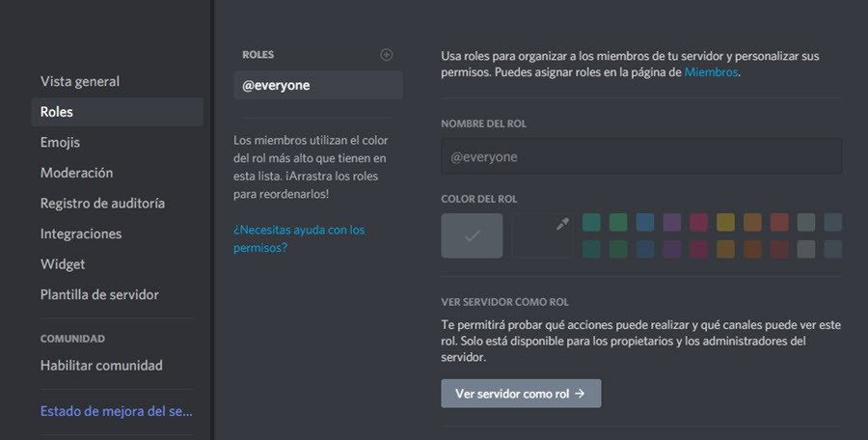Click the plus icon to add role
Image resolution: width=868 pixels, height=440 pixels.
click(387, 55)
